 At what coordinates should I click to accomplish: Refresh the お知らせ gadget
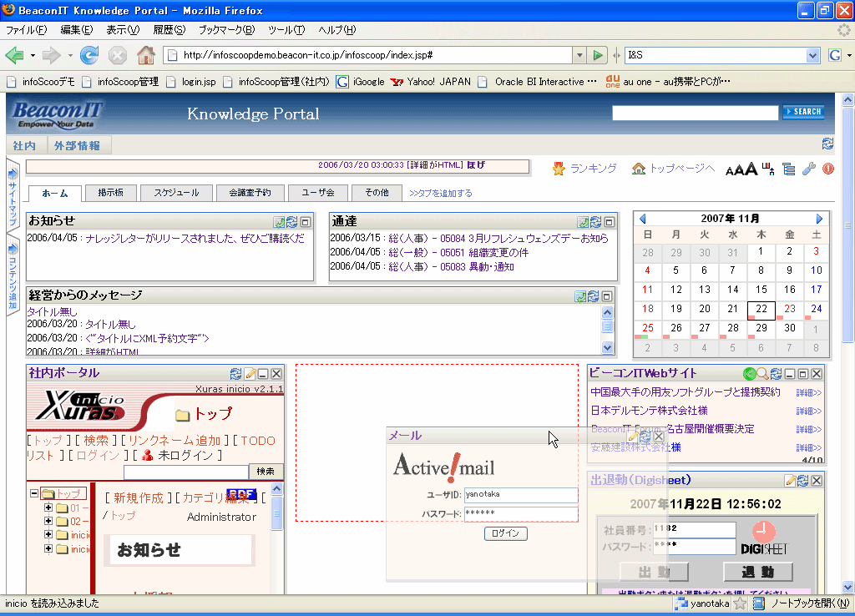coord(291,222)
